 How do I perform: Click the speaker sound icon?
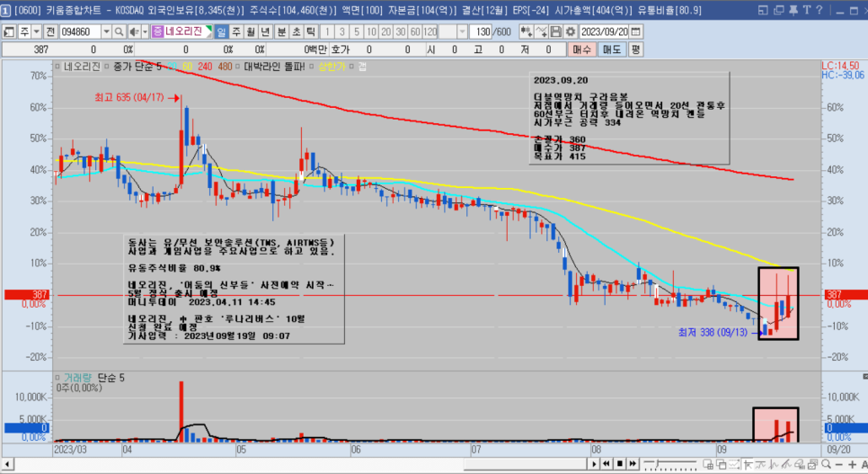pyautogui.click(x=134, y=31)
